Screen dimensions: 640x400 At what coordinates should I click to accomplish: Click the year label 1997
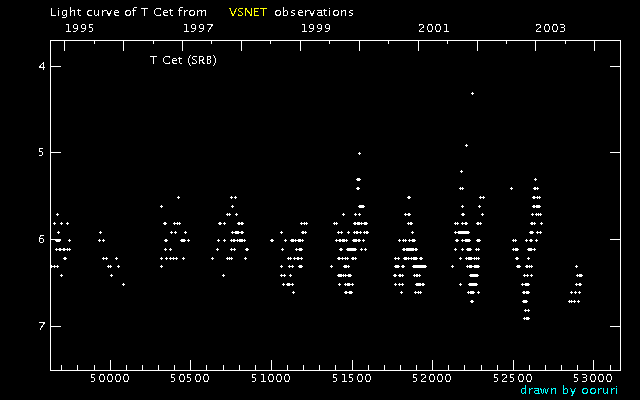[198, 28]
